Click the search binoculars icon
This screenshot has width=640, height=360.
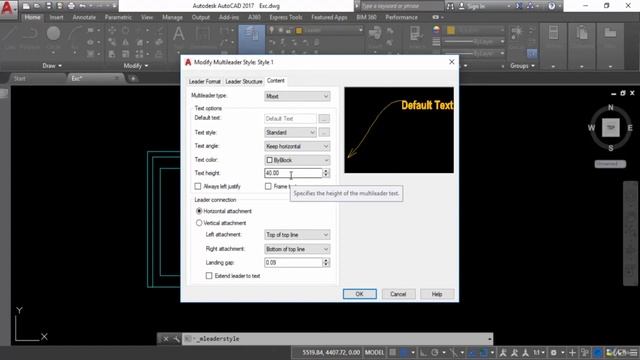450,6
